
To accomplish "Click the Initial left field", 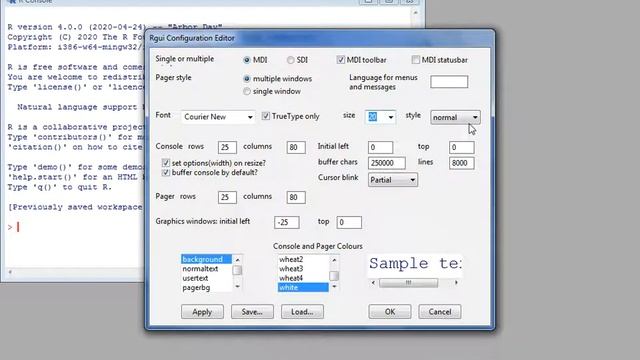I will [380, 147].
